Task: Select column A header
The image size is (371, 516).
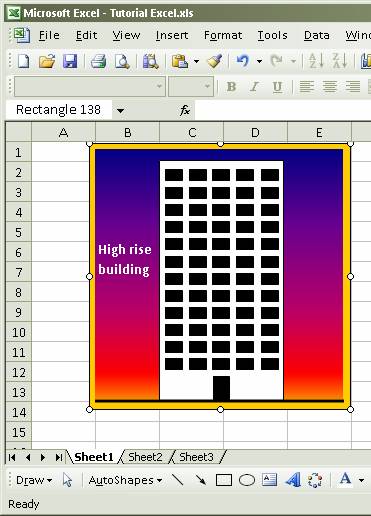Action: pyautogui.click(x=63, y=132)
